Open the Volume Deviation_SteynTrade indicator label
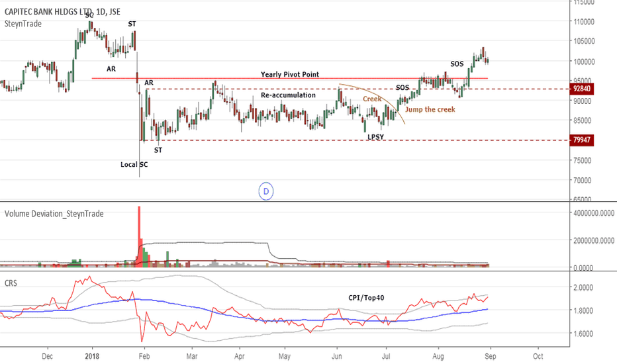This screenshot has height=364, width=617. click(54, 214)
